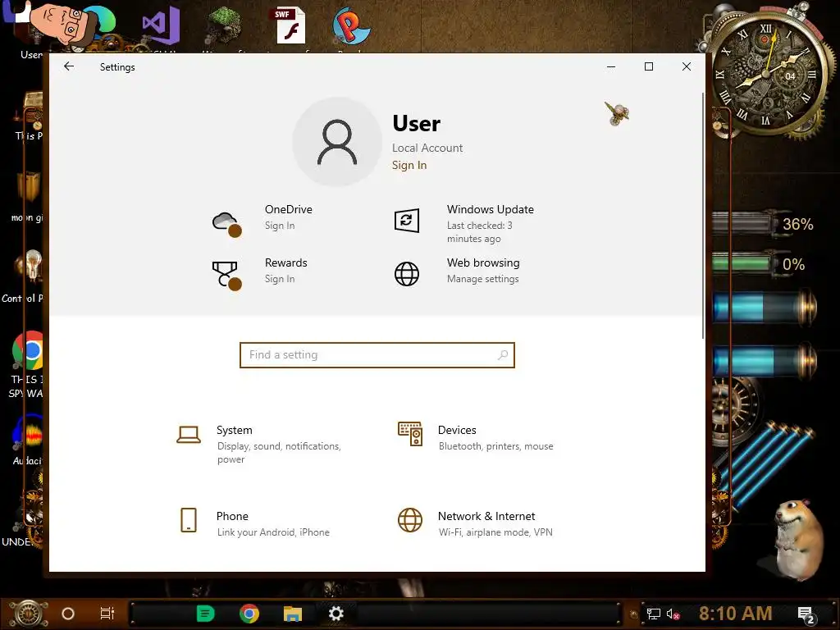The image size is (840, 630).
Task: Click the 36% gauge widget
Action: pyautogui.click(x=764, y=224)
